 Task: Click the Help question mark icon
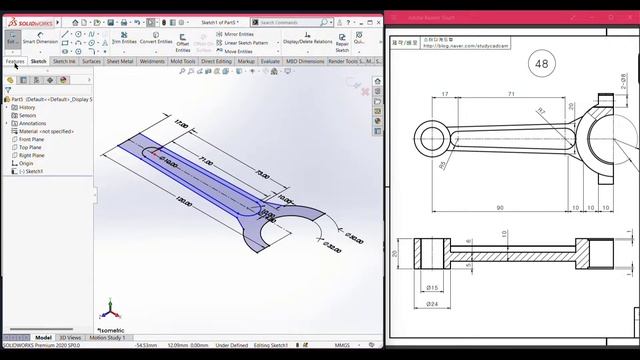coord(348,22)
